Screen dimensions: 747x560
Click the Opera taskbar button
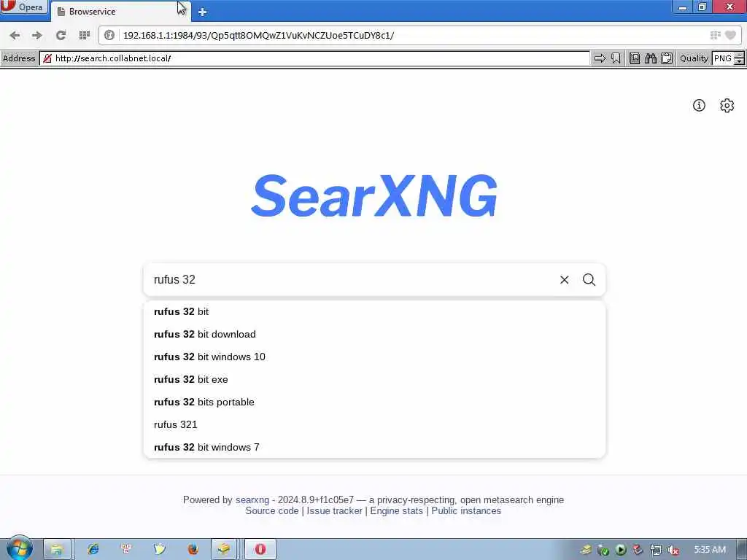point(260,550)
